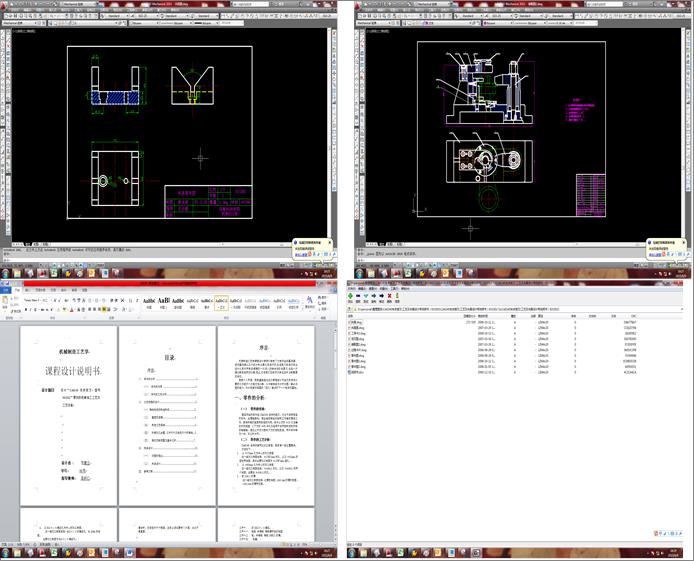Open AutoCAD application menu in fixture assembly window
The image size is (694, 561).
point(359,5)
